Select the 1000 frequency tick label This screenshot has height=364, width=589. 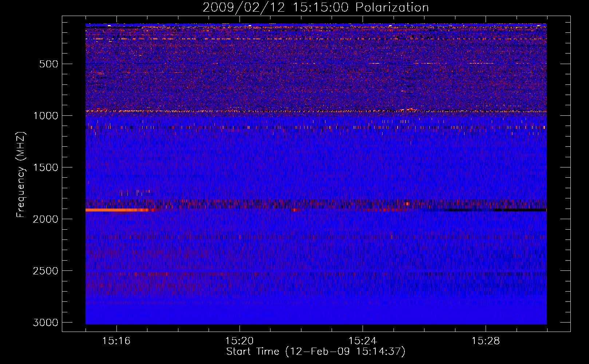(x=46, y=116)
